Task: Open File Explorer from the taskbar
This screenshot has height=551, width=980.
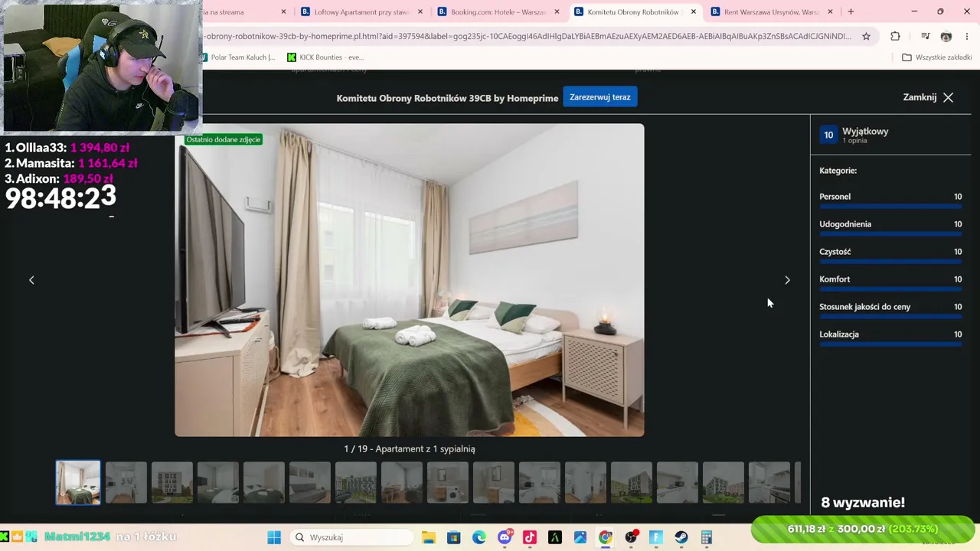Action: 429,537
